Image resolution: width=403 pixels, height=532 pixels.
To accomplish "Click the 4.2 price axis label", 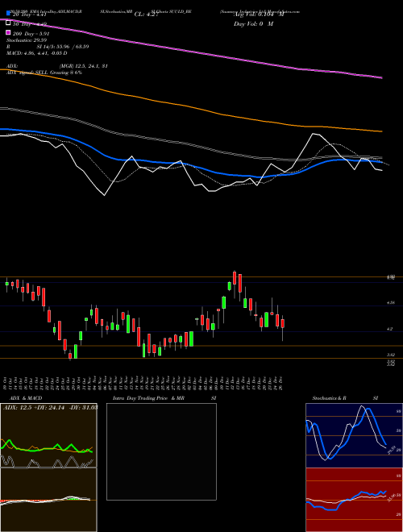I will pos(390,329).
